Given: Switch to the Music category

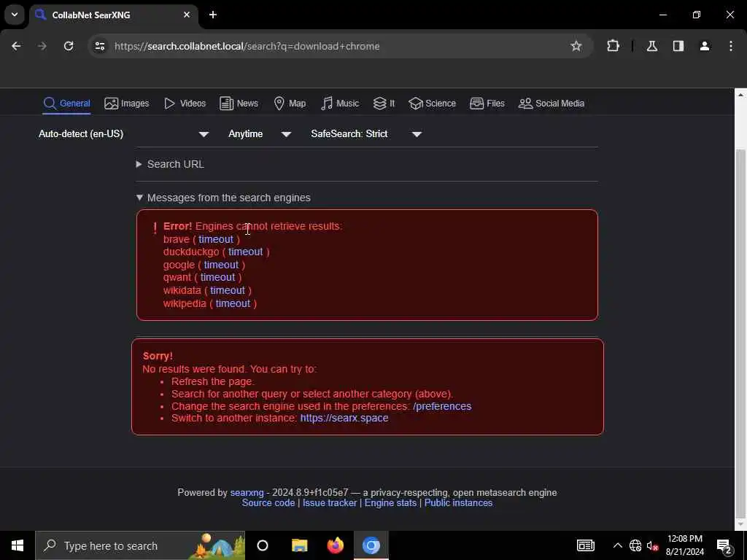Looking at the screenshot, I should pos(340,104).
